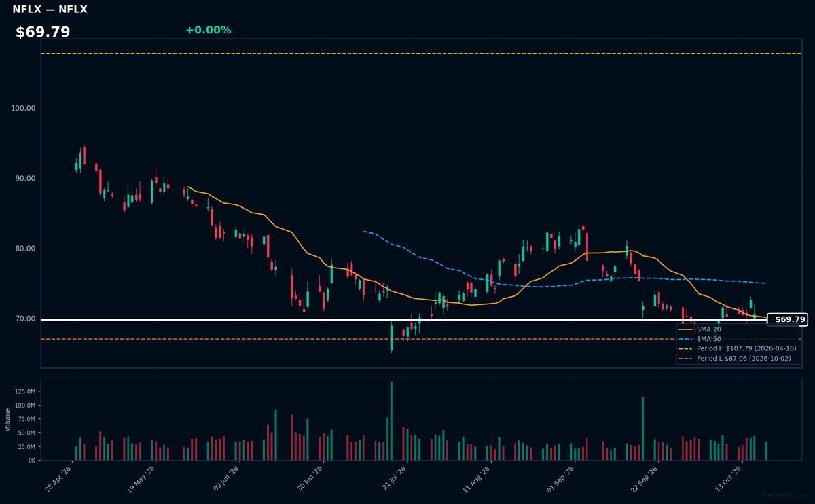Click the 100.00 price axis label
Viewport: 815px width, 504px height.
coord(24,109)
